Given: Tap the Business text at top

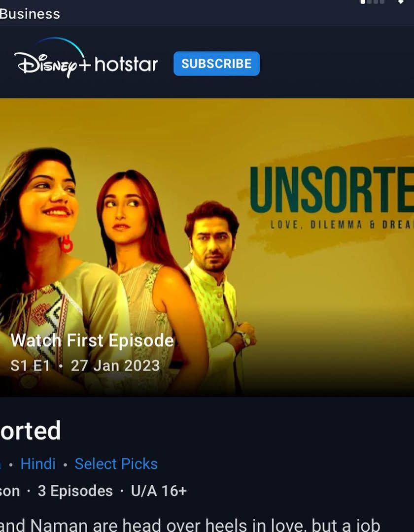Looking at the screenshot, I should pyautogui.click(x=30, y=14).
